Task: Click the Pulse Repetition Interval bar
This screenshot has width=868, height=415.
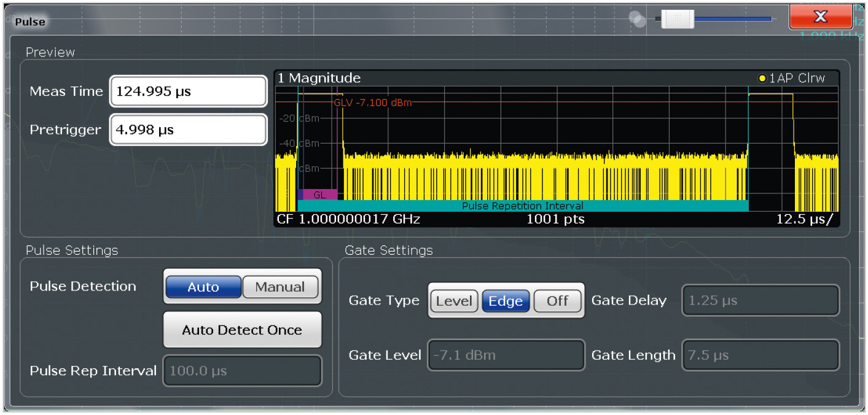Action: (x=523, y=206)
